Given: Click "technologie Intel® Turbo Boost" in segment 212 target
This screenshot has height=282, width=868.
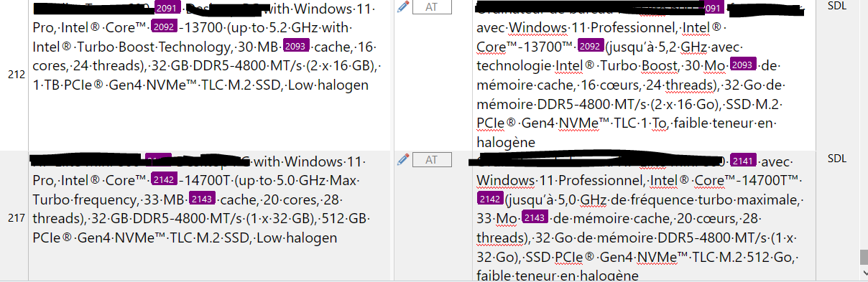Looking at the screenshot, I should click(578, 66).
